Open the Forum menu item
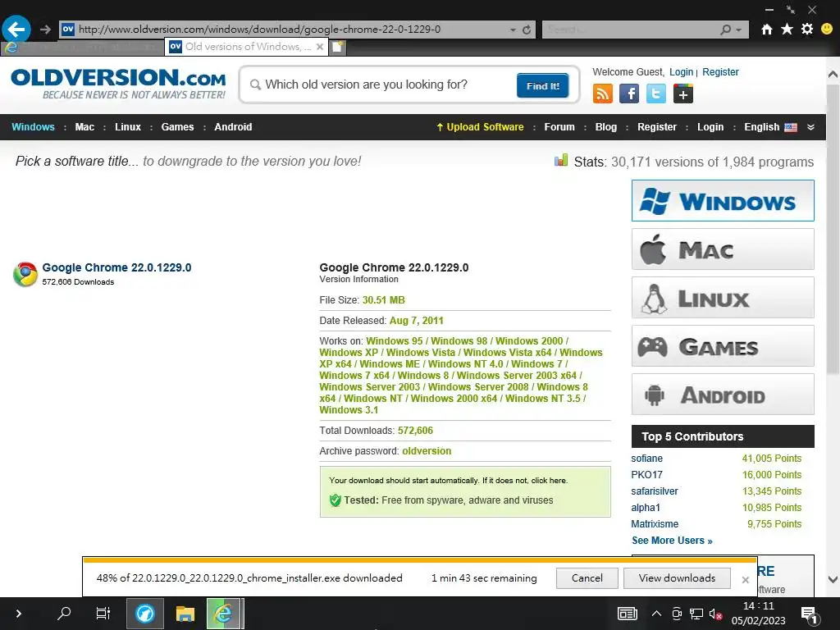 [559, 127]
